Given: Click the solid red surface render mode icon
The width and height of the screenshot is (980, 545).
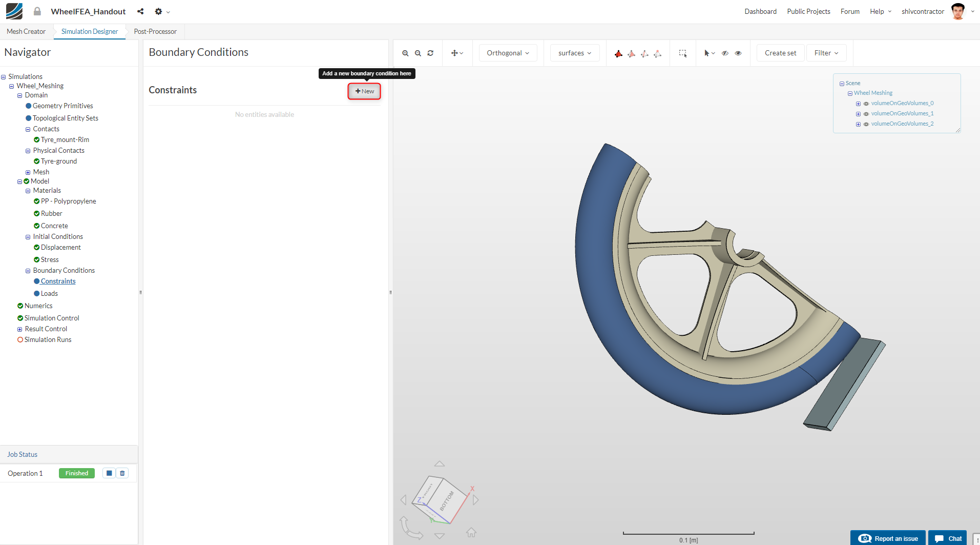Looking at the screenshot, I should [619, 53].
